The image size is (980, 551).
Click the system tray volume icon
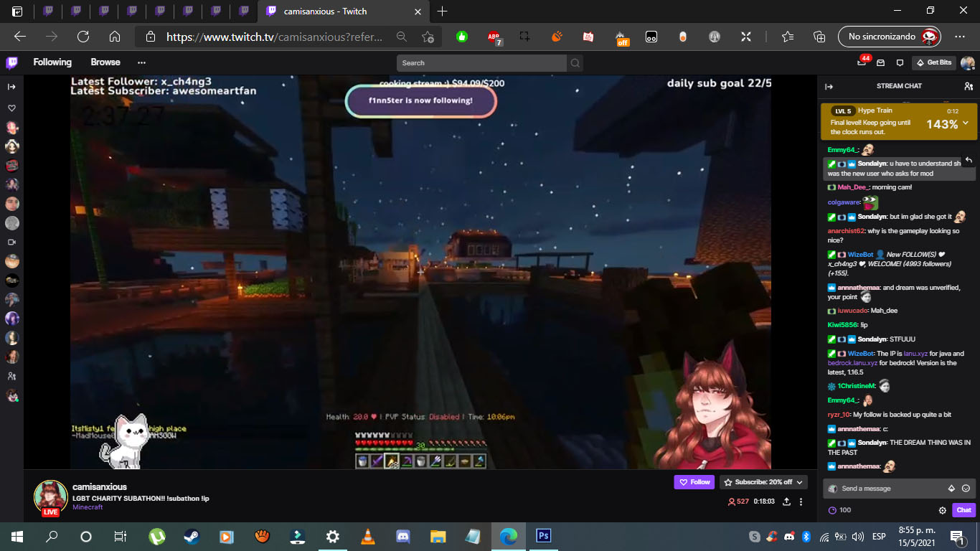coord(857,537)
